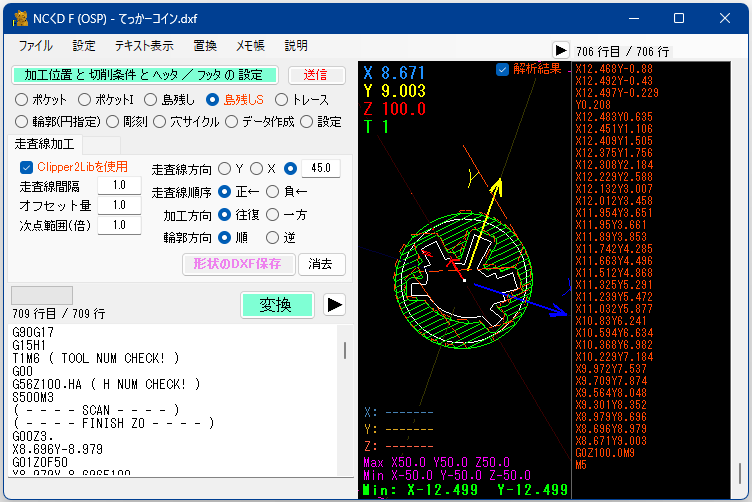
Task: Click the line G15H1 in the code
Action: (29, 345)
